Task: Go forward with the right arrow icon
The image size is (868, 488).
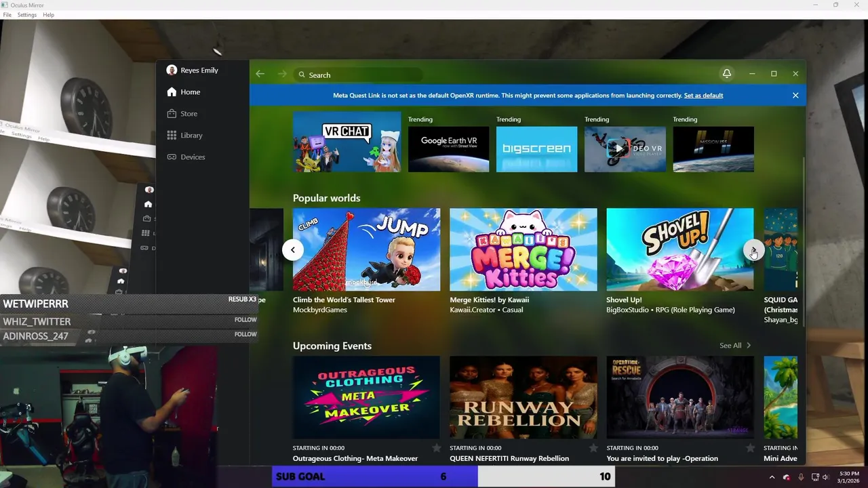Action: click(282, 75)
